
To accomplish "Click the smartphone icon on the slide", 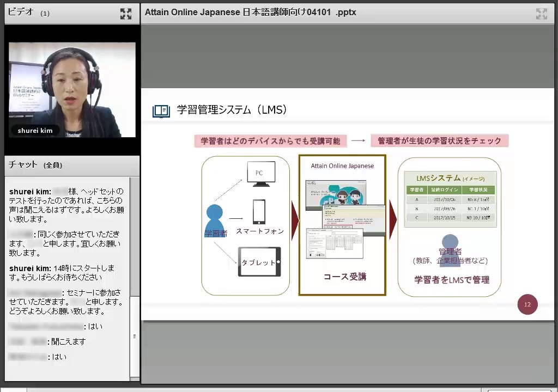I will click(x=259, y=212).
